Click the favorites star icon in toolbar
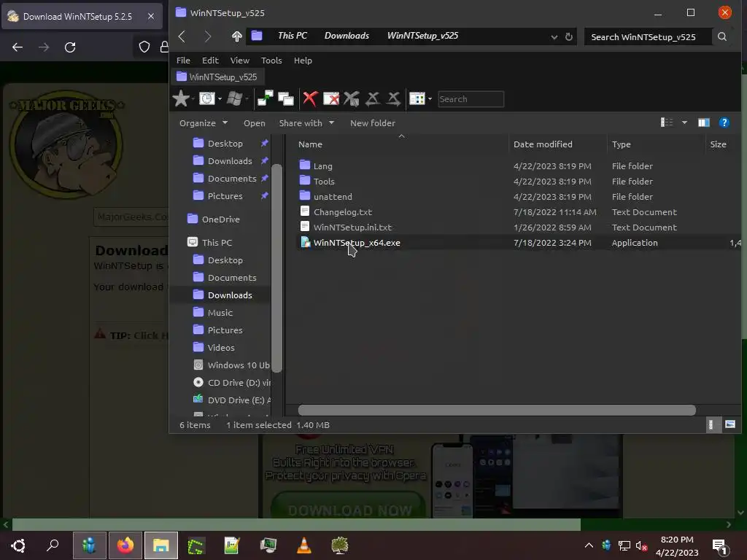Image resolution: width=747 pixels, height=560 pixels. tap(181, 98)
